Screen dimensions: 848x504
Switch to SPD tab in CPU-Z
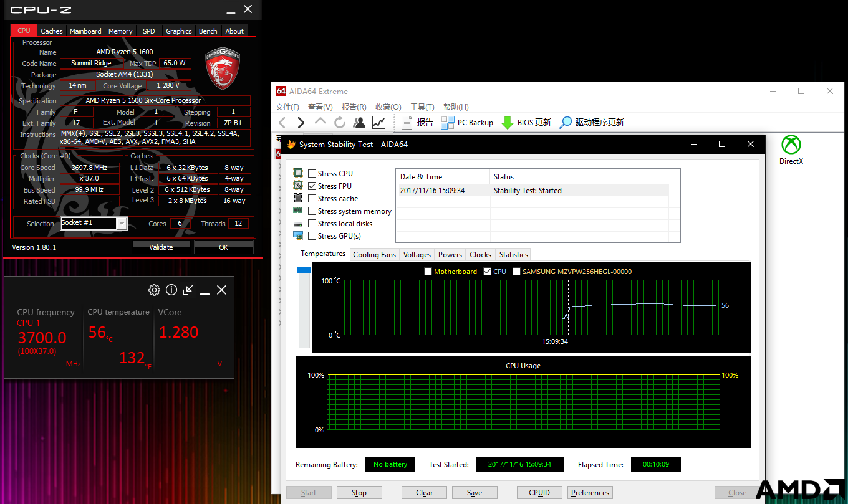149,31
